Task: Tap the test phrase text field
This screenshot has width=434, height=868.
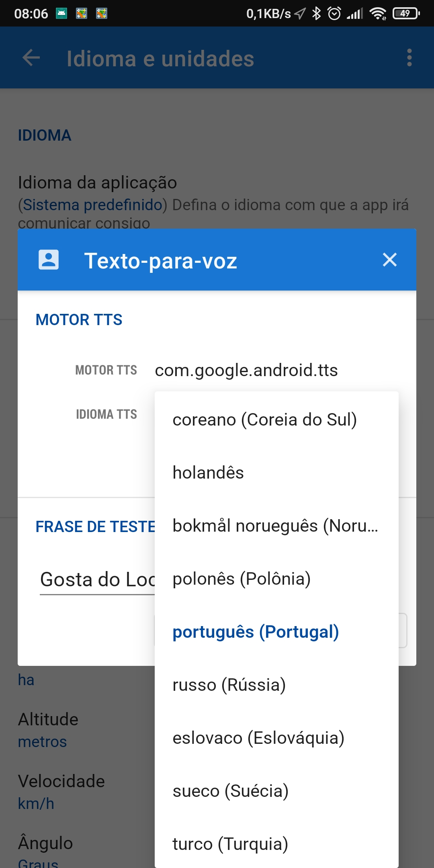Action: pyautogui.click(x=96, y=579)
